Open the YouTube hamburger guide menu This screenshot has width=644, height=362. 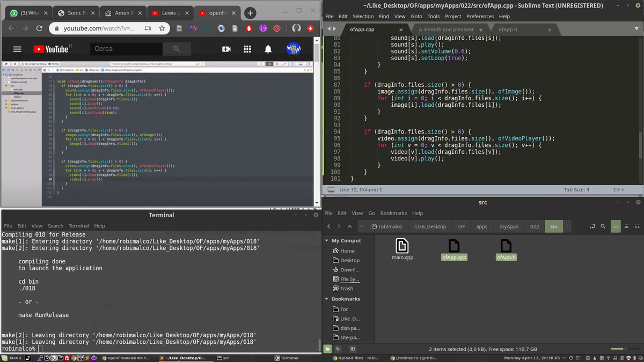(x=17, y=49)
